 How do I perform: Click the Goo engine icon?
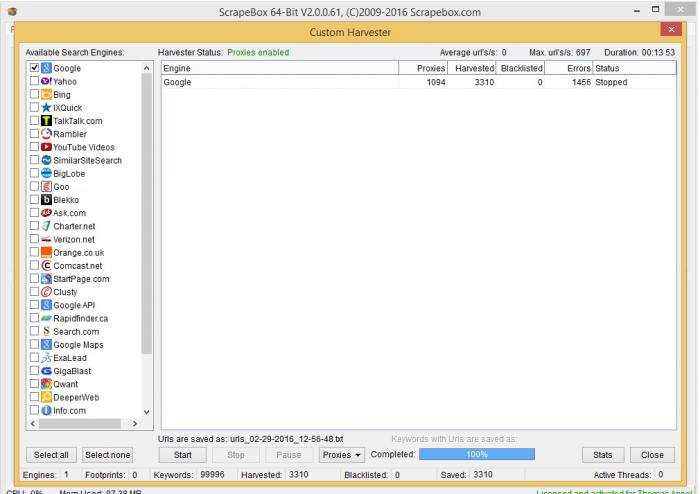[x=46, y=187]
